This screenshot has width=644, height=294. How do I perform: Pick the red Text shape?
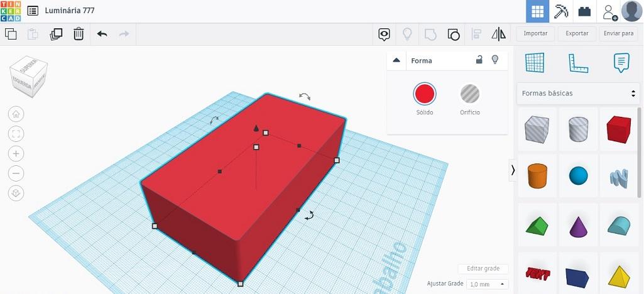537,273
